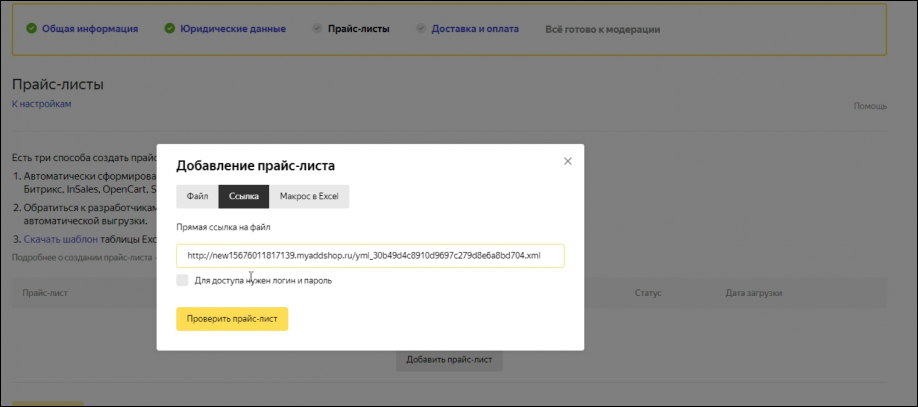Click the Всё готово к модерации step
The height and width of the screenshot is (407, 918).
coord(602,29)
